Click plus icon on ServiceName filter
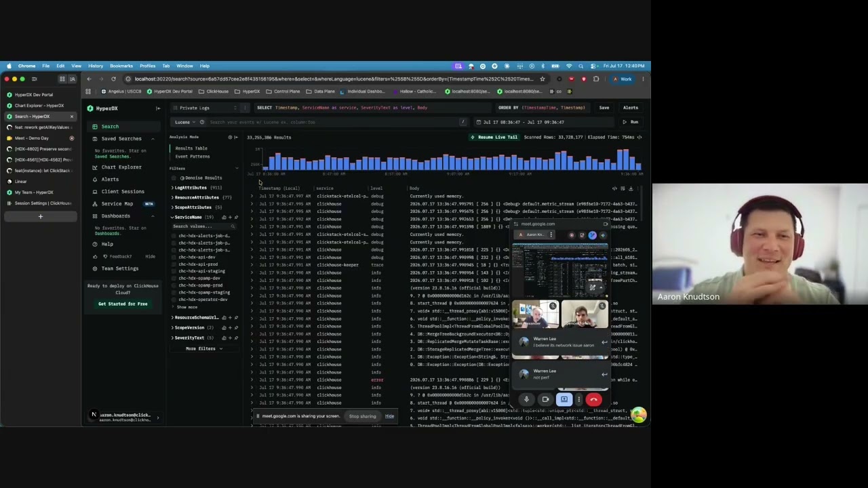The width and height of the screenshot is (868, 488). (230, 217)
